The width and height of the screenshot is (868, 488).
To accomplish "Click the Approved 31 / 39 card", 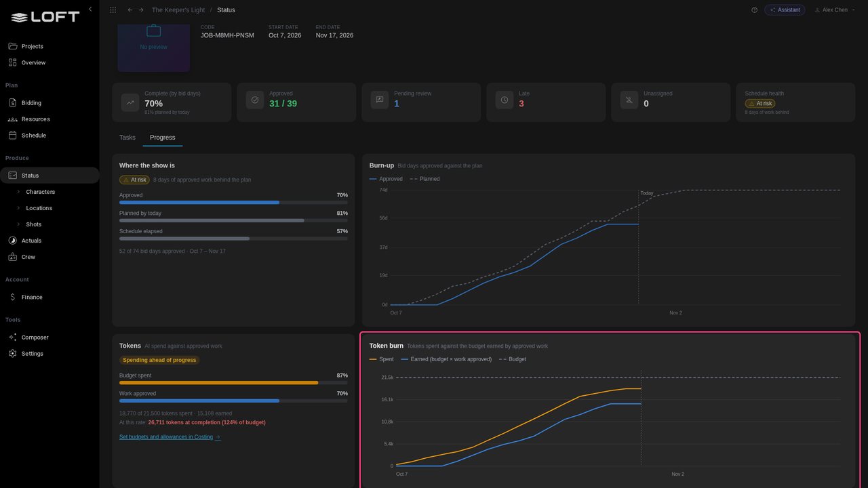I will click(x=296, y=102).
